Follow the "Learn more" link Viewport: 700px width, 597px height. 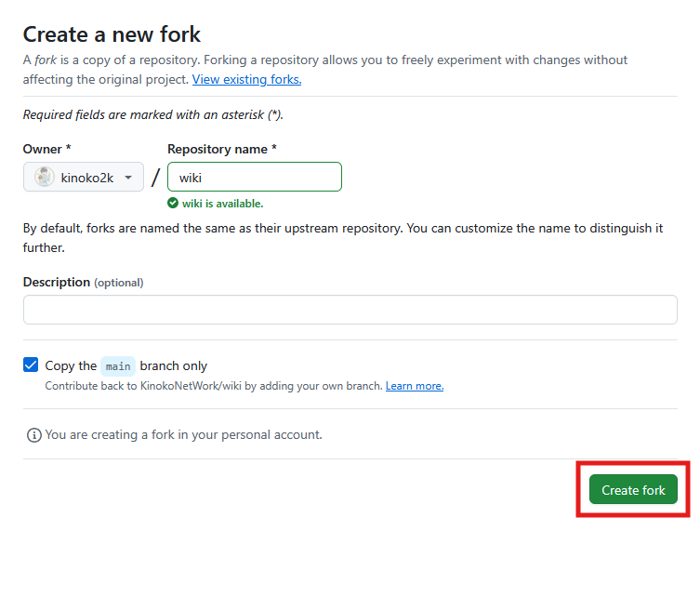(x=415, y=386)
